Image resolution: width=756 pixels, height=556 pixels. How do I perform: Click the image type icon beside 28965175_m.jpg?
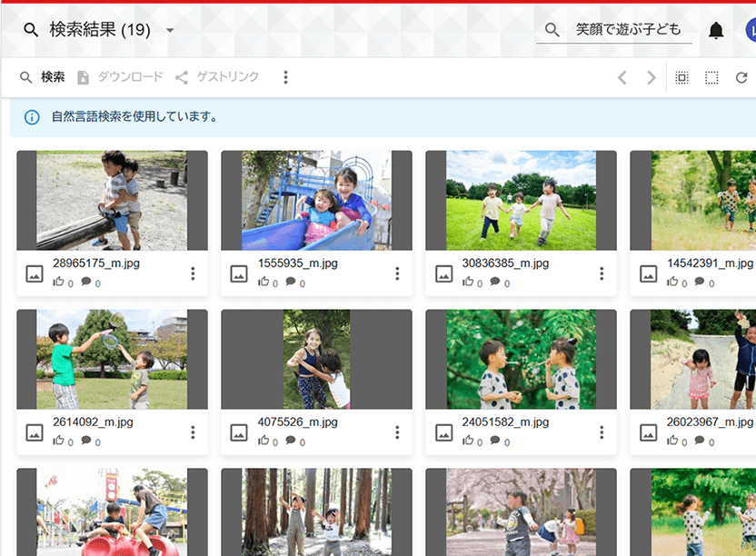(35, 273)
